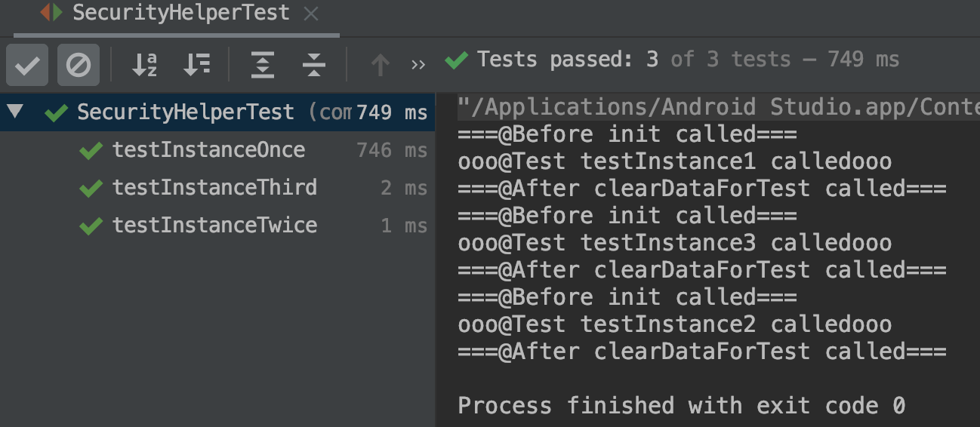Toggle the Show Passed tests button
Viewport: 980px width, 427px height.
tap(27, 66)
